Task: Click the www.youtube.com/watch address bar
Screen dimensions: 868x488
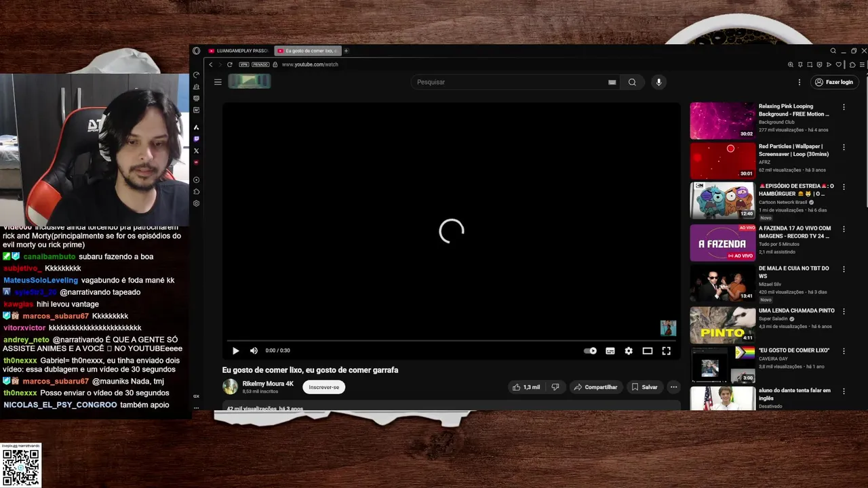Action: (310, 64)
